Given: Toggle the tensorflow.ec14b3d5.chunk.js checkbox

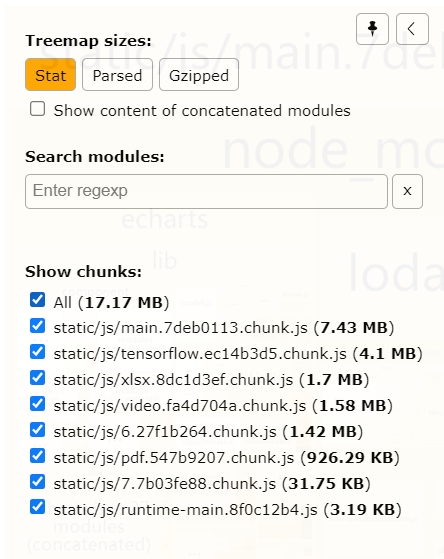Looking at the screenshot, I should 37,352.
